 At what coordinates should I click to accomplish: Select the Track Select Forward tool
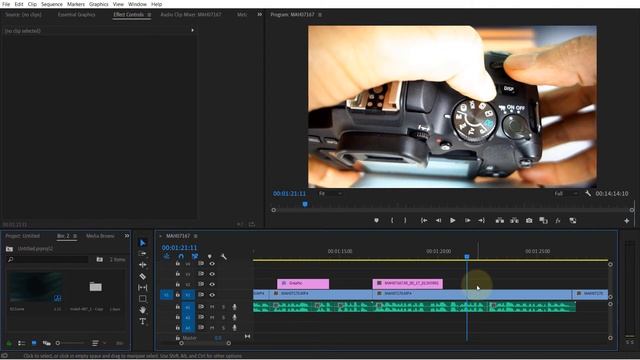(142, 254)
